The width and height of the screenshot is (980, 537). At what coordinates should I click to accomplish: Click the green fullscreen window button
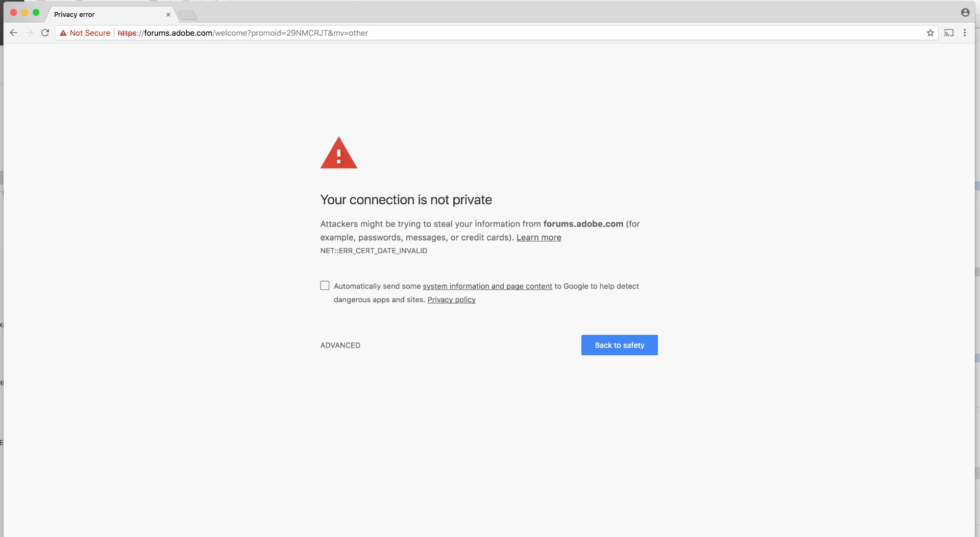pos(36,12)
